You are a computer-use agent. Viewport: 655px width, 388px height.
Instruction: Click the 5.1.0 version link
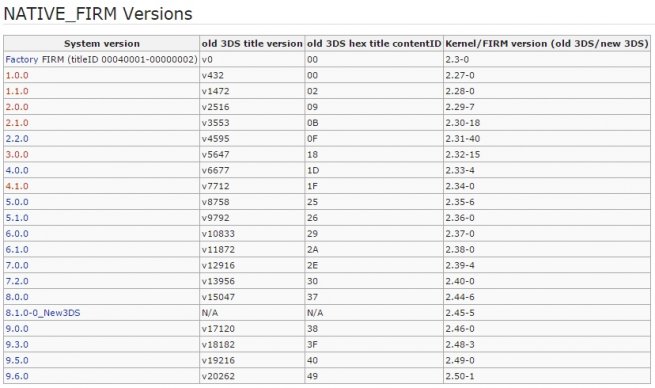click(17, 218)
